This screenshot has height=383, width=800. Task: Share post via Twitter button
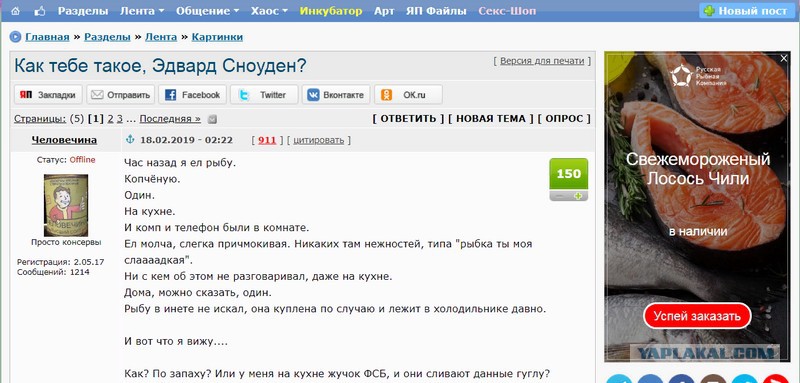click(x=264, y=95)
